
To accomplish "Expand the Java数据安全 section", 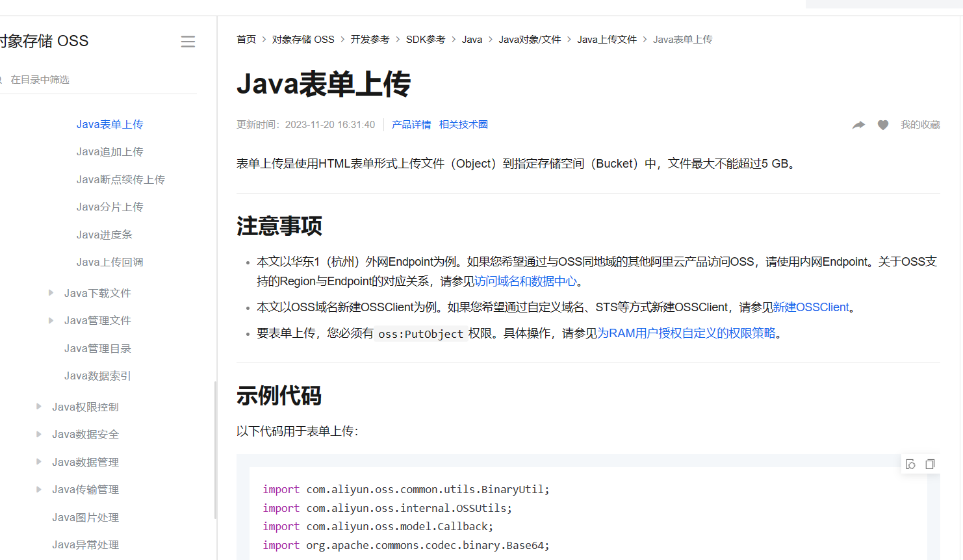I will pos(39,434).
